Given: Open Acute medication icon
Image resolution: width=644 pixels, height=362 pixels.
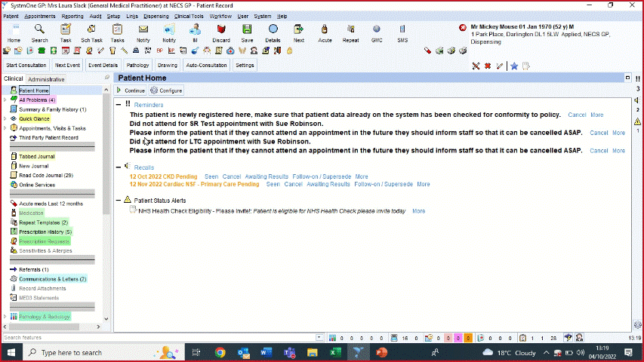Looking at the screenshot, I should coord(325,33).
